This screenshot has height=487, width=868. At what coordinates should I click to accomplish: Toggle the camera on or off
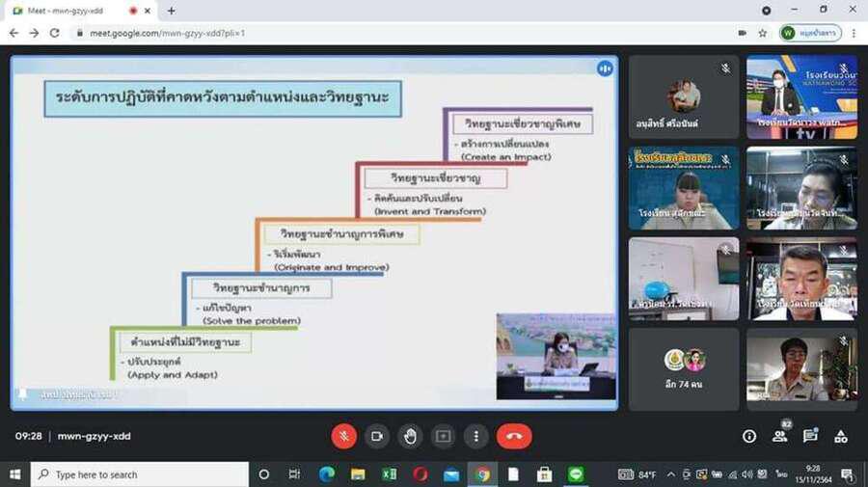click(x=377, y=436)
